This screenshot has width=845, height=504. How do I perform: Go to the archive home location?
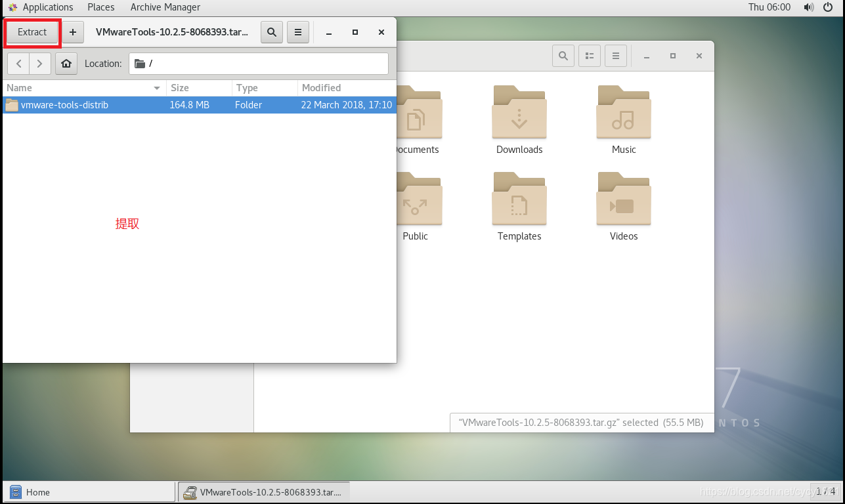coord(66,64)
